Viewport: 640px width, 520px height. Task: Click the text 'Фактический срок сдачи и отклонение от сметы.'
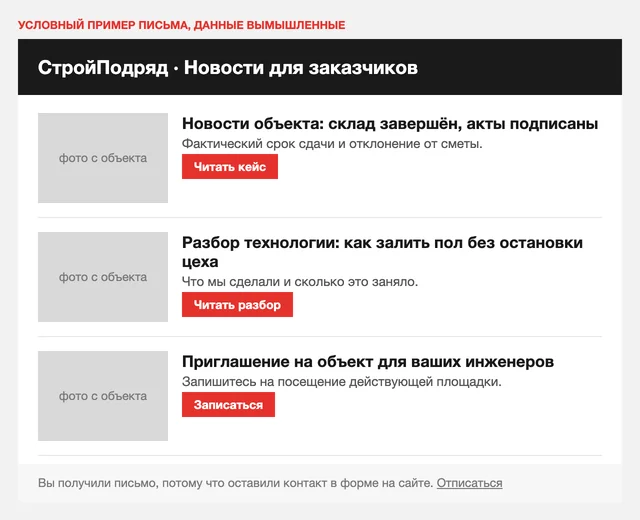pyautogui.click(x=332, y=144)
